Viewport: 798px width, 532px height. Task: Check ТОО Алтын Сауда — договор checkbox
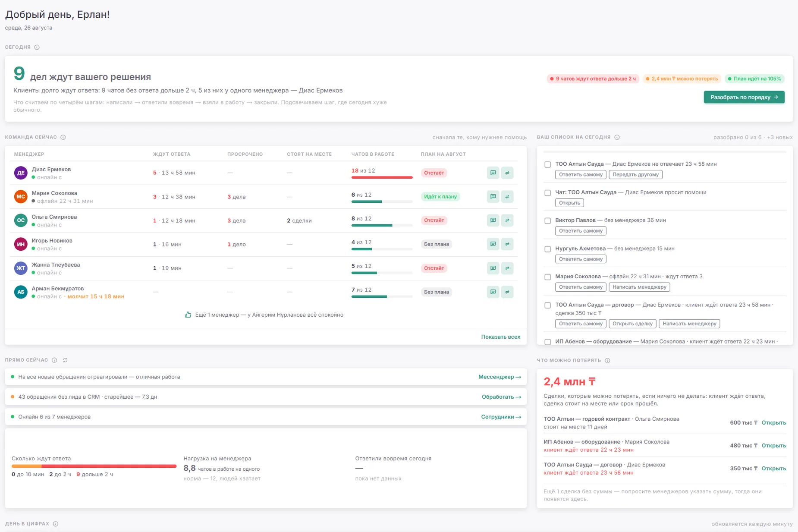[x=548, y=305]
